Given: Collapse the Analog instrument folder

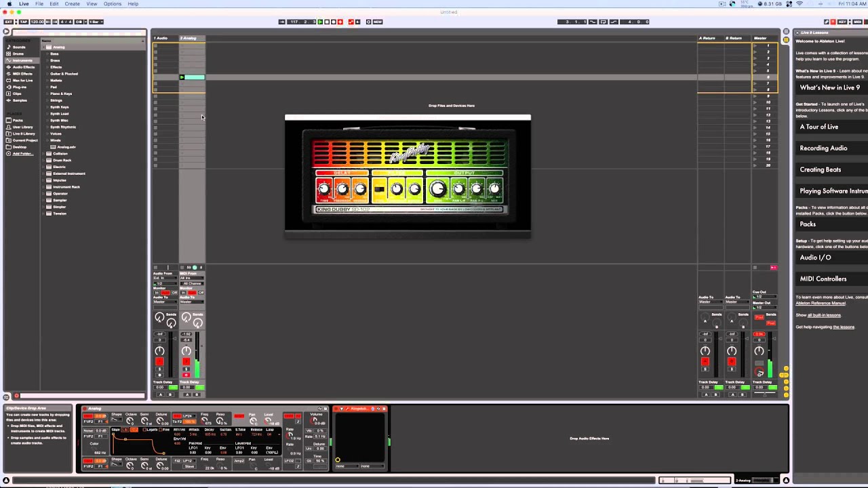Looking at the screenshot, I should (x=43, y=47).
